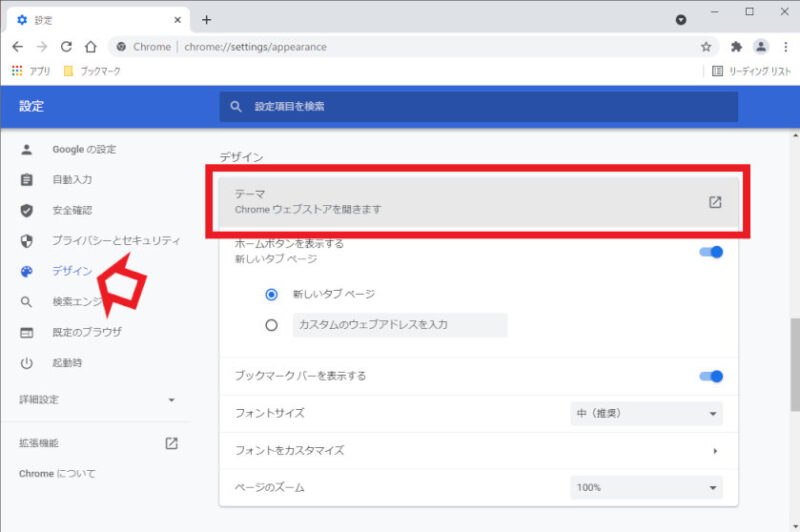Open the Chrome three-dot menu

click(x=786, y=47)
